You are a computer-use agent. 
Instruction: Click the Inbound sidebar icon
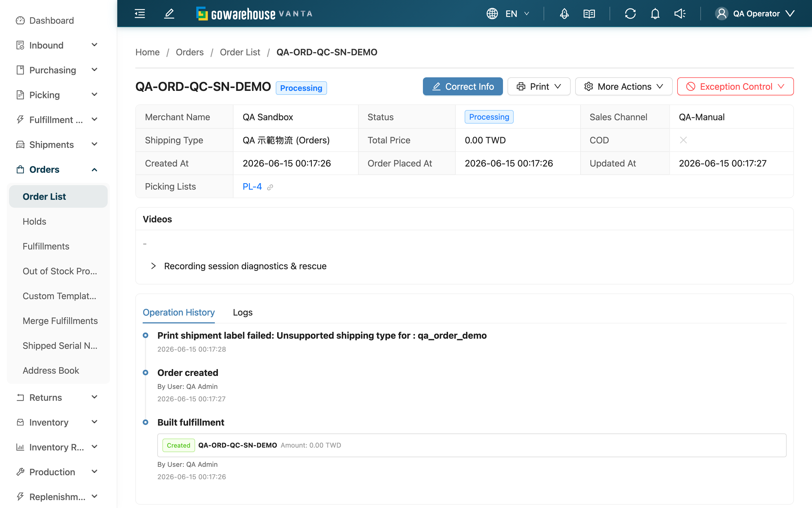[20, 45]
